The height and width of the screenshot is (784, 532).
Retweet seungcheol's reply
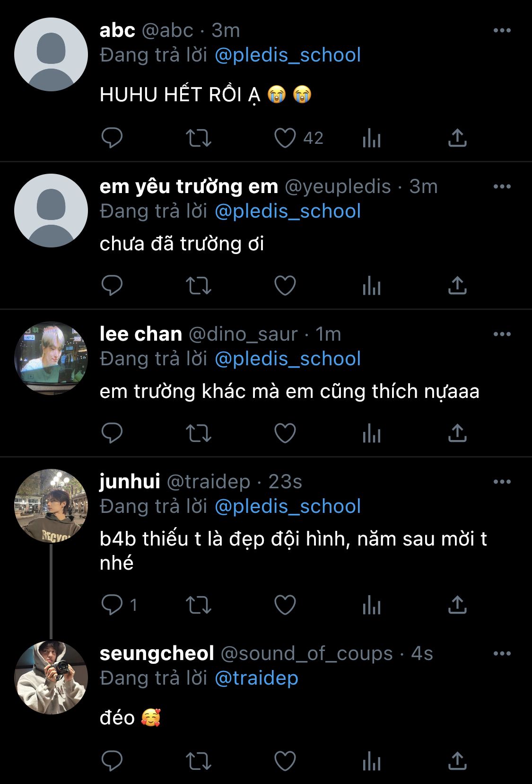198,761
